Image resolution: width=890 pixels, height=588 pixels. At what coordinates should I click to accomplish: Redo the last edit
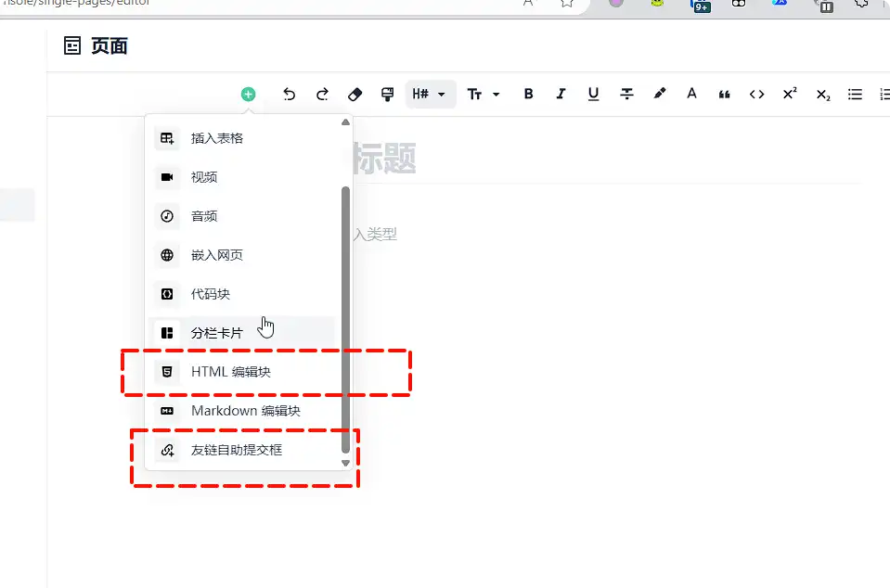pyautogui.click(x=322, y=94)
